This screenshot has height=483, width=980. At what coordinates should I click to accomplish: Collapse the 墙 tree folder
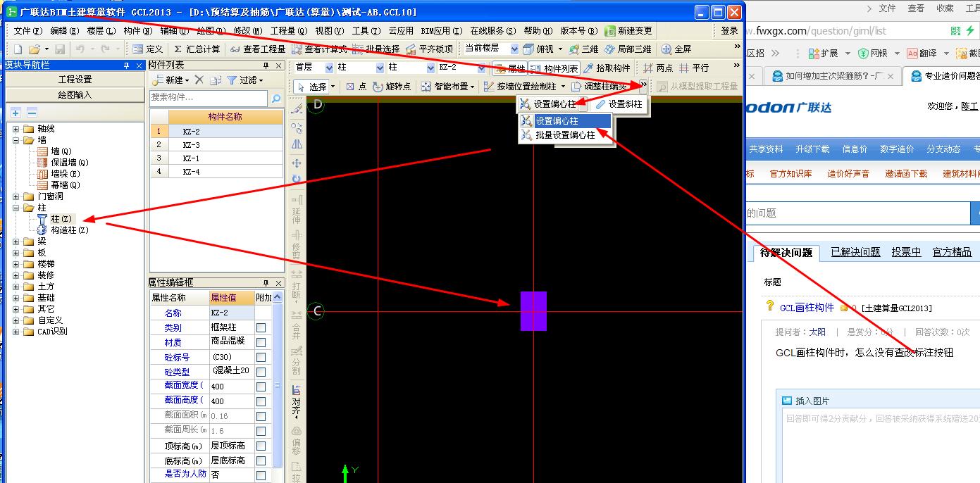pyautogui.click(x=16, y=140)
